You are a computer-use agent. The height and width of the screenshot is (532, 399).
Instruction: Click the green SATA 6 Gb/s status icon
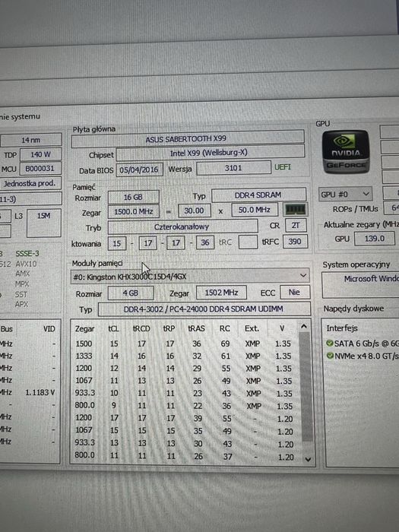[329, 344]
